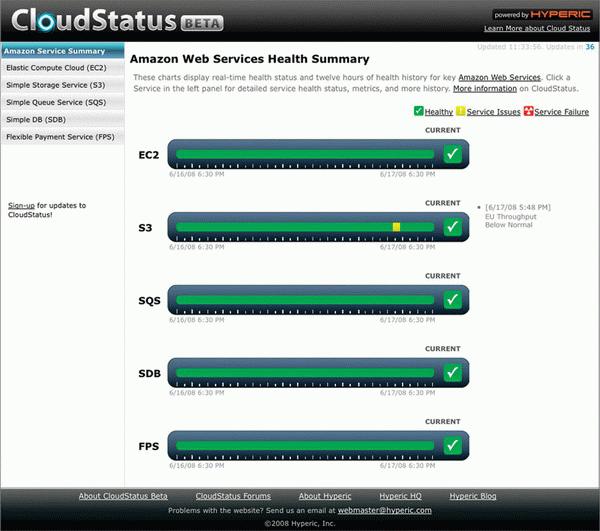
Task: Click the FPS green health history bar
Action: point(305,445)
